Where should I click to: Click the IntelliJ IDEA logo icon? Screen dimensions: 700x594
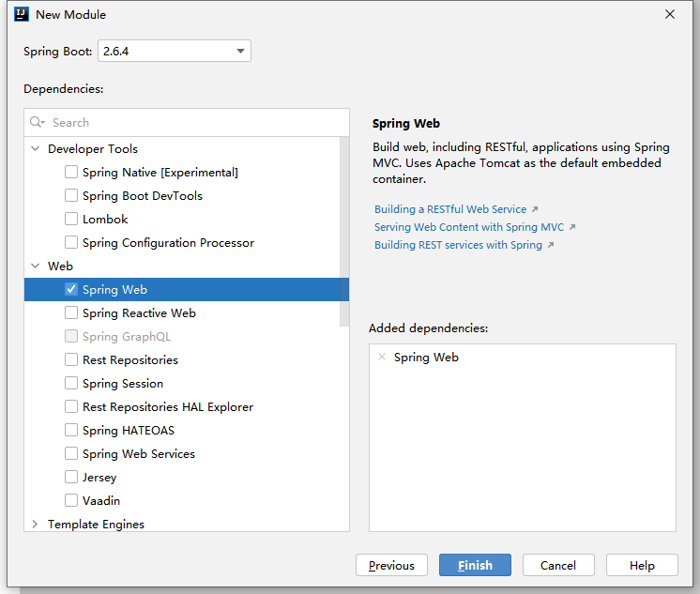click(21, 14)
